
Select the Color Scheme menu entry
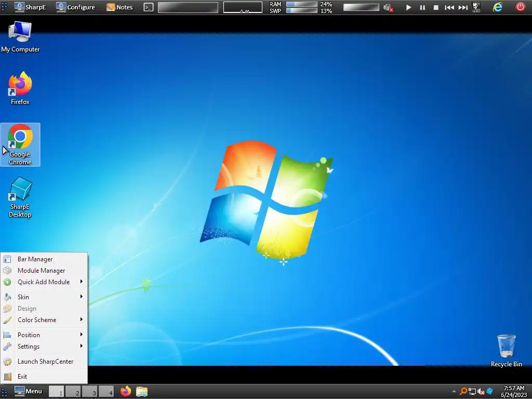[x=44, y=320]
